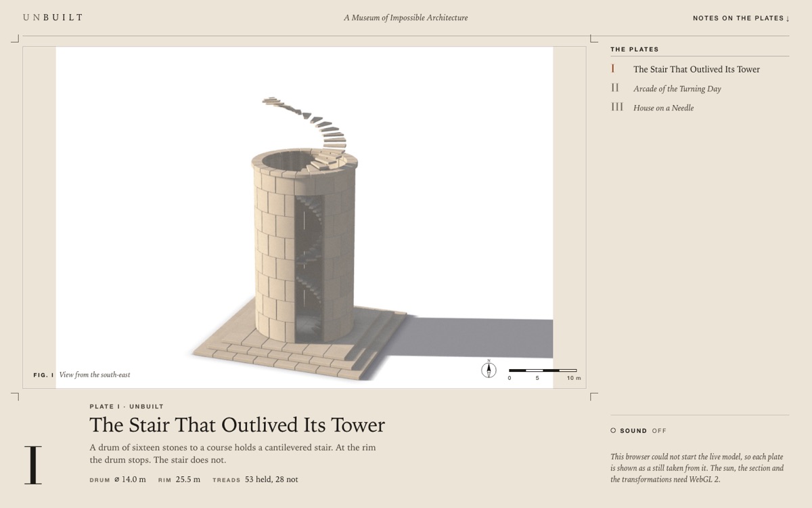Click the UNBUILT site logo
This screenshot has height=508, width=812.
tap(53, 18)
